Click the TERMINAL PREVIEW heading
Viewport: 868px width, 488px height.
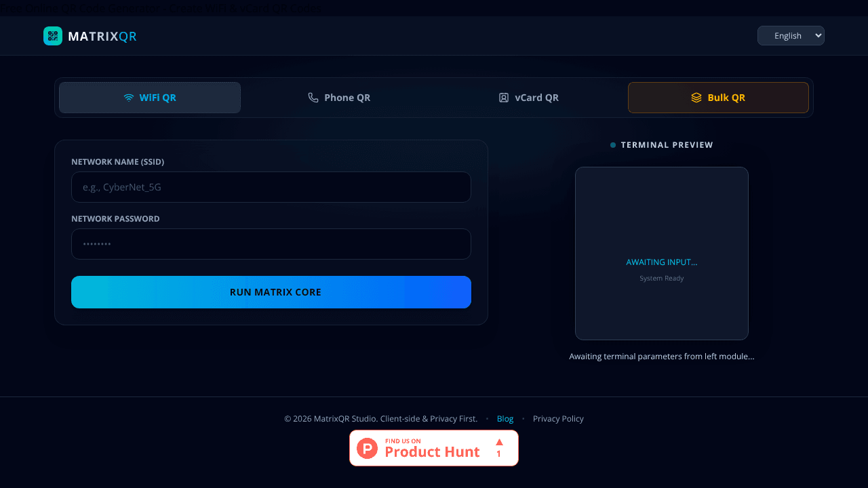pyautogui.click(x=667, y=145)
